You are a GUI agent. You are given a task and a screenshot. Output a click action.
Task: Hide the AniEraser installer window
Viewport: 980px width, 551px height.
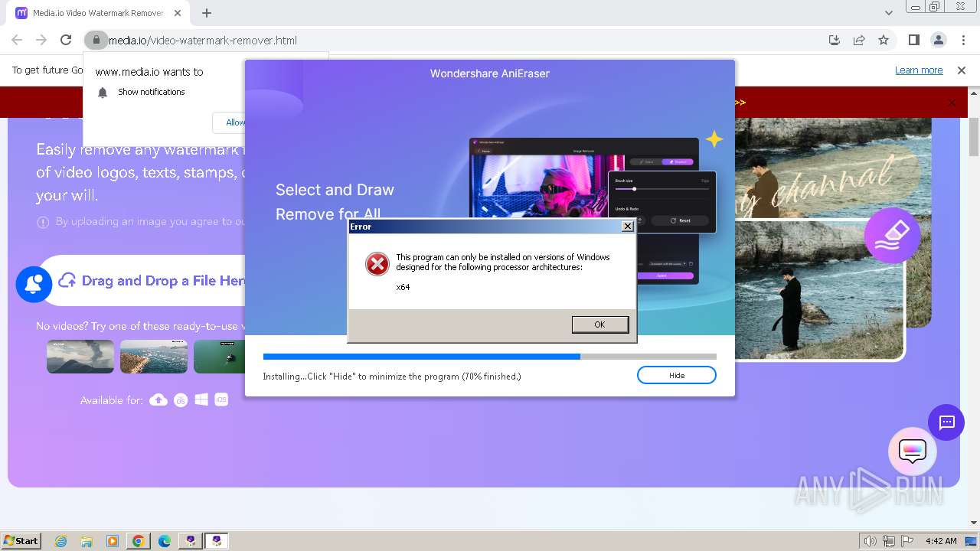click(677, 375)
